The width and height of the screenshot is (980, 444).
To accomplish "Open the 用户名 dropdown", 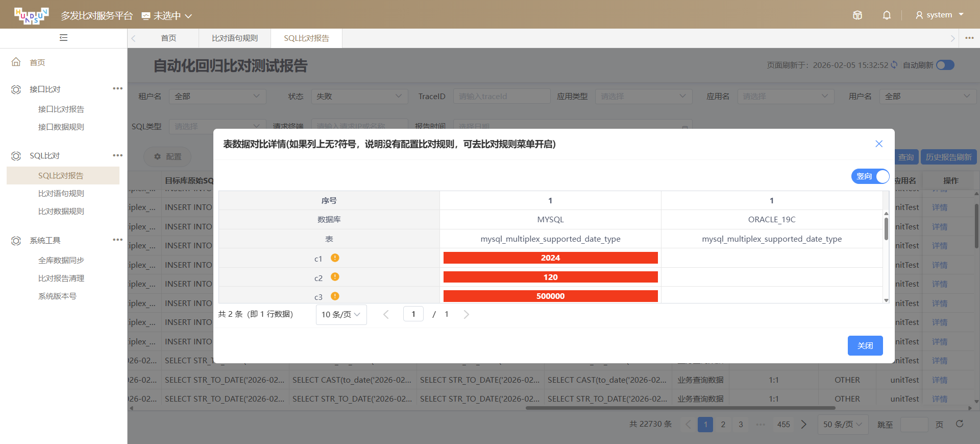I will point(928,96).
